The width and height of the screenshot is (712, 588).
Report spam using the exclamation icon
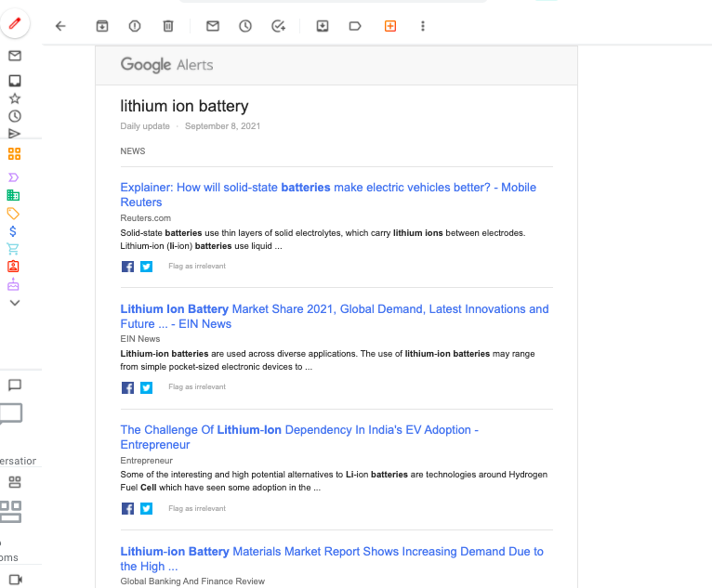pyautogui.click(x=135, y=26)
